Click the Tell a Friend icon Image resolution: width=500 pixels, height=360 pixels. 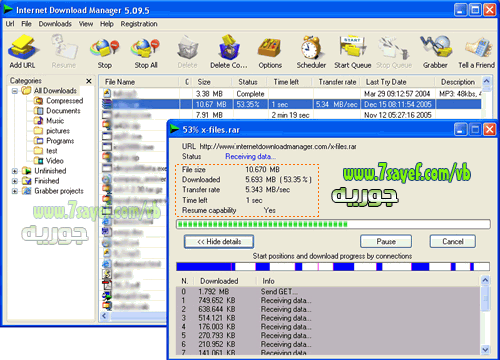(477, 51)
